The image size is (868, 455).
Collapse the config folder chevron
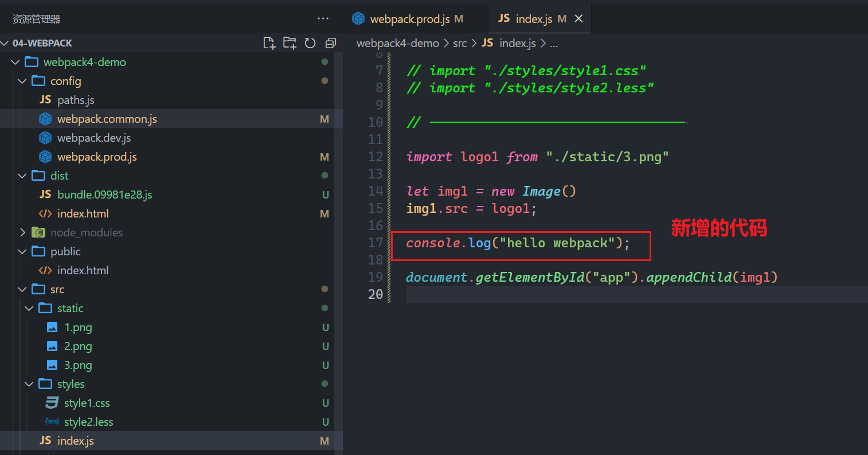pos(22,81)
